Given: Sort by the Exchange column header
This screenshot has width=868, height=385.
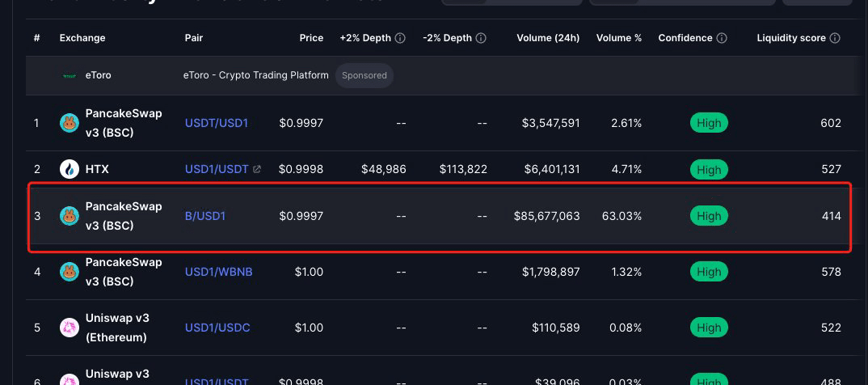Looking at the screenshot, I should tap(82, 38).
